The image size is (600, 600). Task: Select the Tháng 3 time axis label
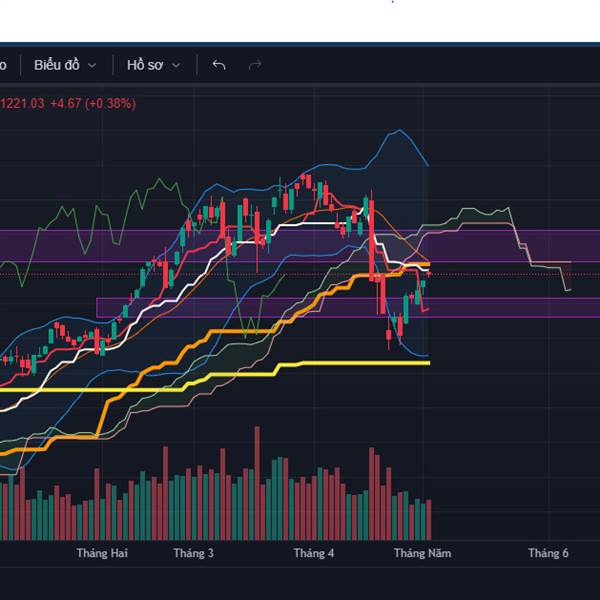coord(193,553)
